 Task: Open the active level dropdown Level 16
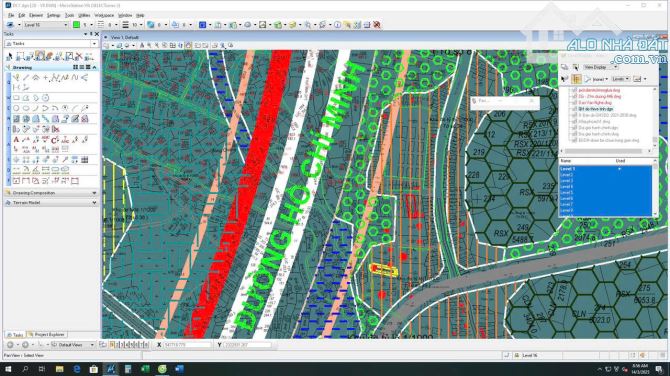coord(46,25)
